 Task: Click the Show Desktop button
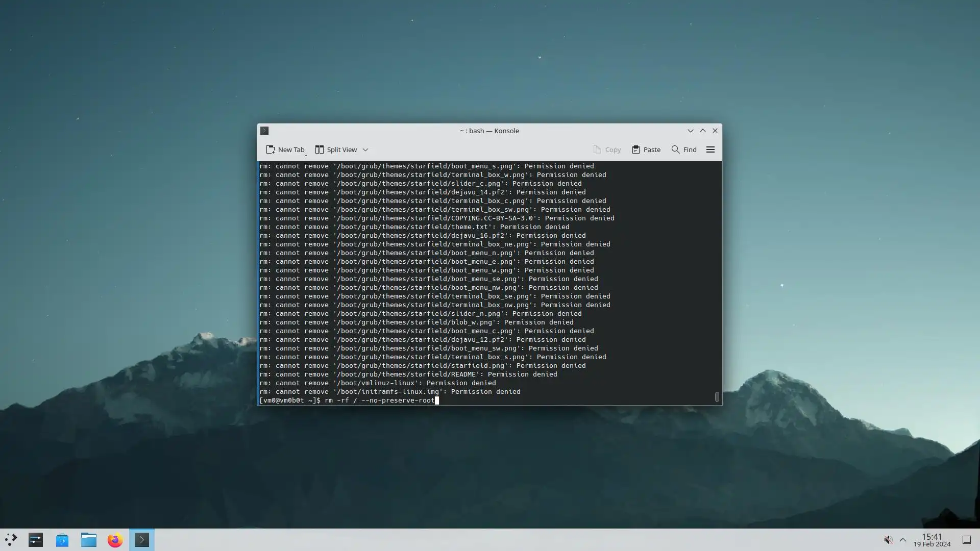click(966, 540)
